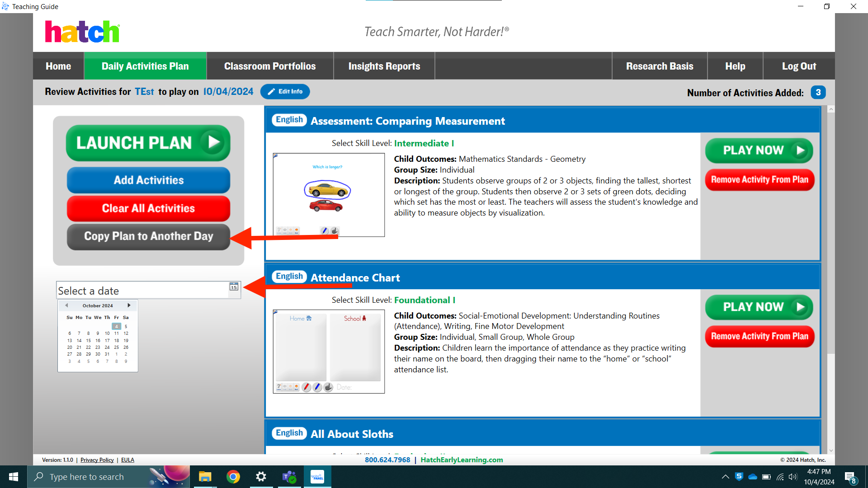Play Comparing Measurement activity now
This screenshot has width=868, height=488.
[759, 150]
